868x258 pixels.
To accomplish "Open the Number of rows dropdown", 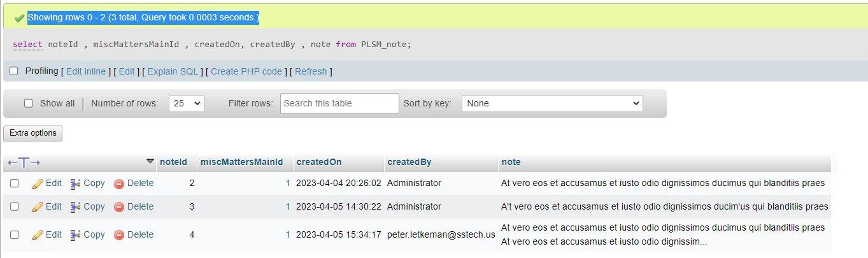I will click(187, 103).
